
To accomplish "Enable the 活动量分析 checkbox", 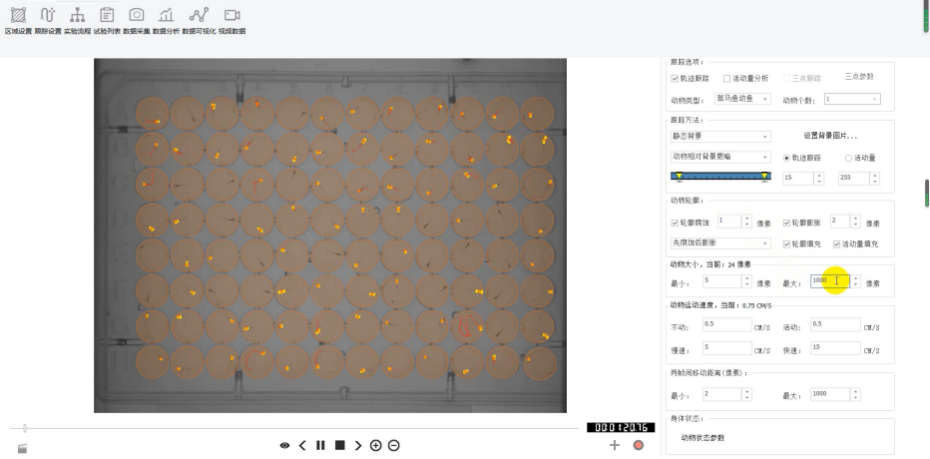I will 727,78.
